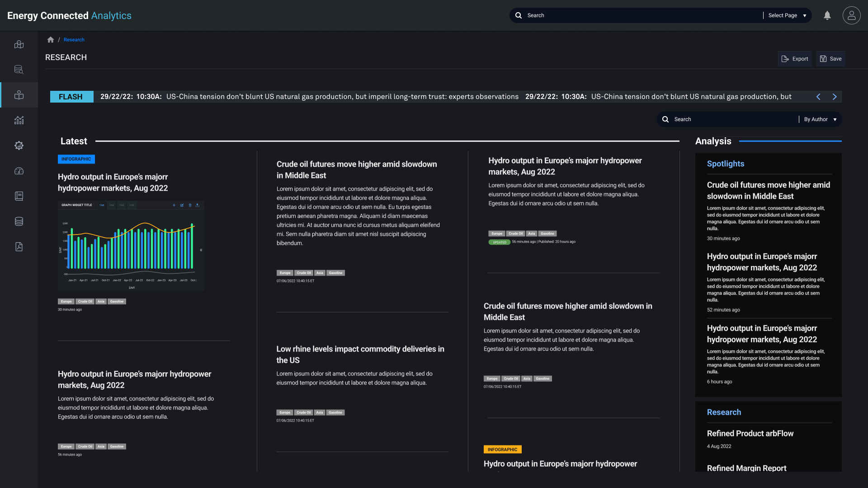This screenshot has width=868, height=488.
Task: Open the speedometer dashboard sidebar icon
Action: 19,171
